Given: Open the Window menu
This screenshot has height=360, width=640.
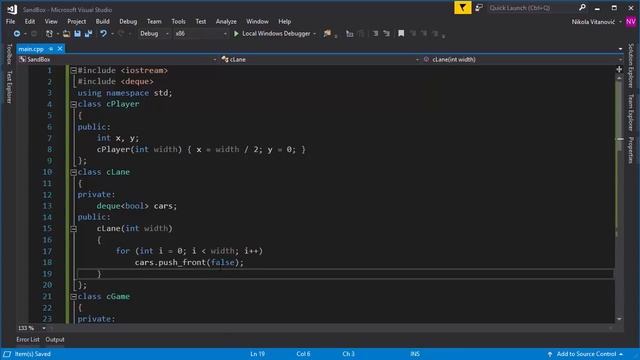Looking at the screenshot, I should click(x=258, y=22).
